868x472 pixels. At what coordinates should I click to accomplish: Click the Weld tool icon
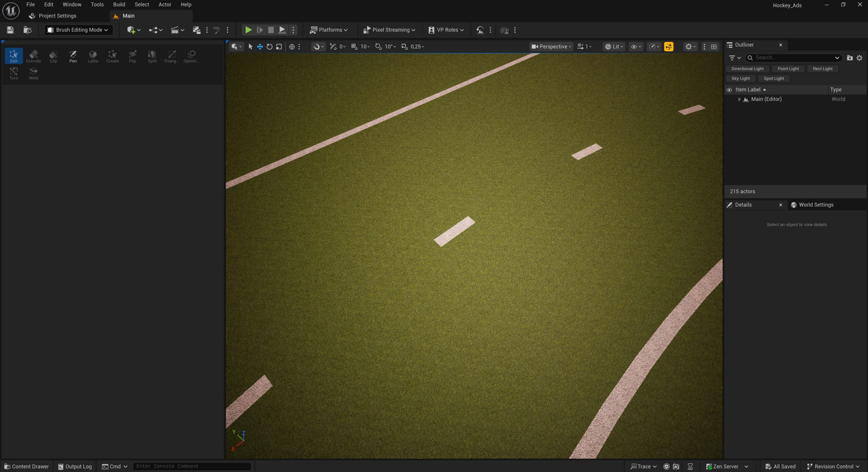pyautogui.click(x=33, y=73)
